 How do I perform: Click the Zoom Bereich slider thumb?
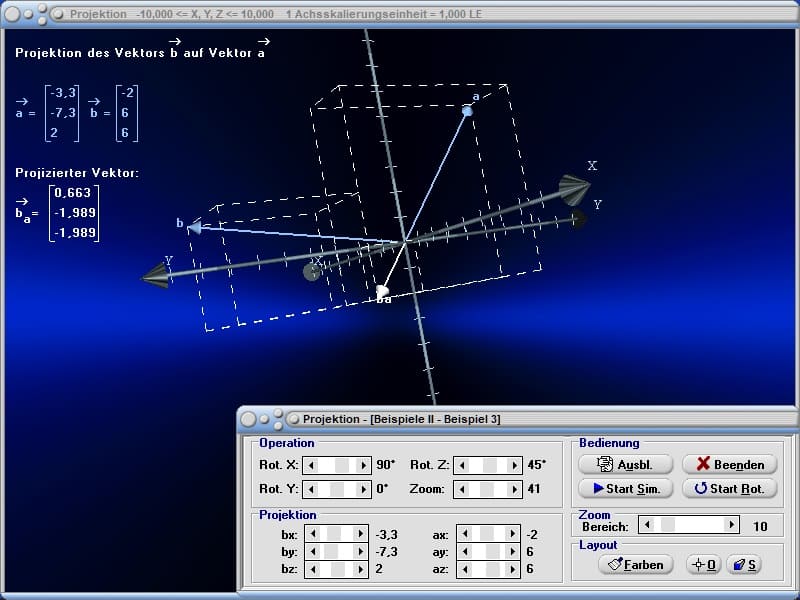[x=668, y=524]
